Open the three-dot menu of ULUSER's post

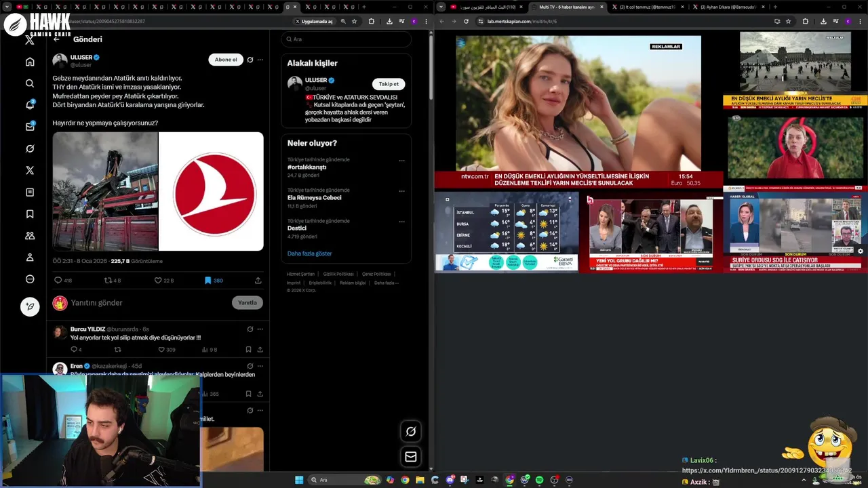pos(260,60)
